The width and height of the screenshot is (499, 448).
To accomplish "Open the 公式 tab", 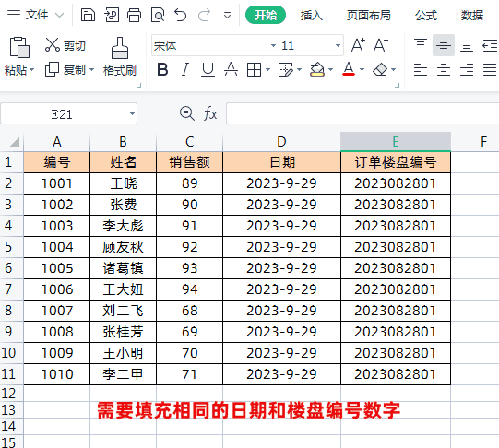I will (x=426, y=15).
